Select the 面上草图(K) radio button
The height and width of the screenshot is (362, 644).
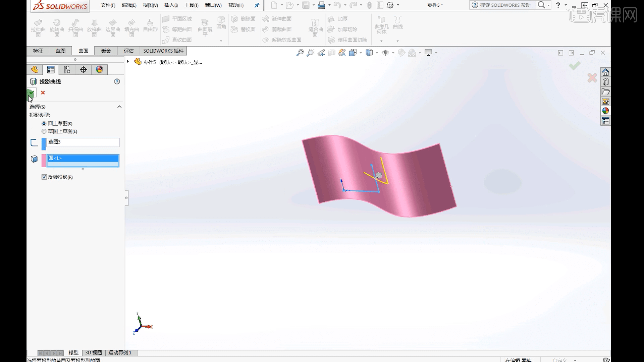tap(44, 123)
